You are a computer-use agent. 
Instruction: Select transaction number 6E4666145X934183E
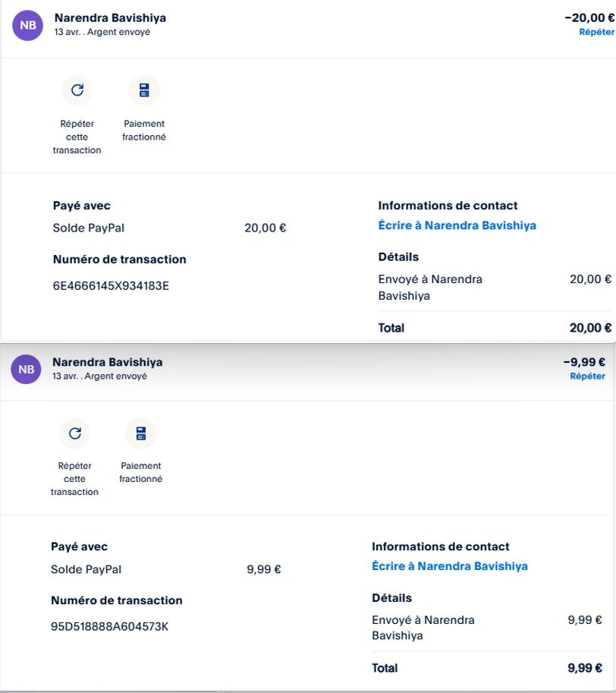coord(111,286)
